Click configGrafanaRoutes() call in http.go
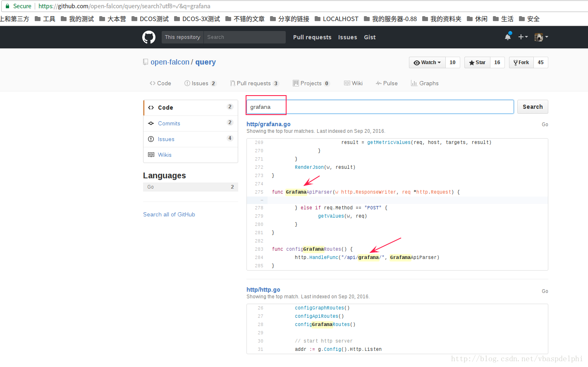Image resolution: width=588 pixels, height=367 pixels. [325, 324]
